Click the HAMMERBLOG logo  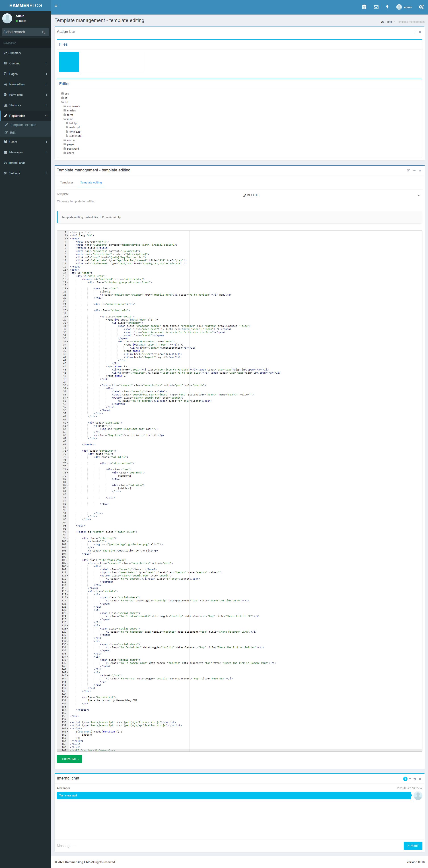(x=26, y=6)
